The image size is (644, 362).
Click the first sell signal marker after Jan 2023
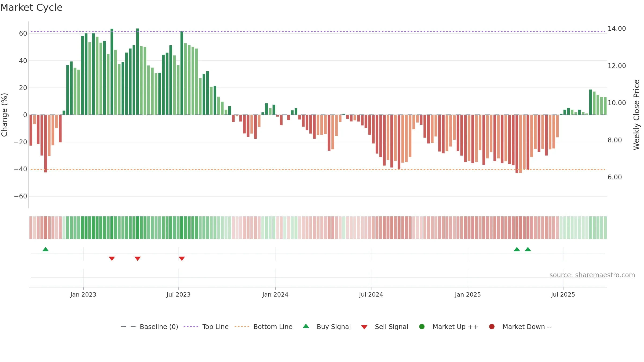coord(112,258)
